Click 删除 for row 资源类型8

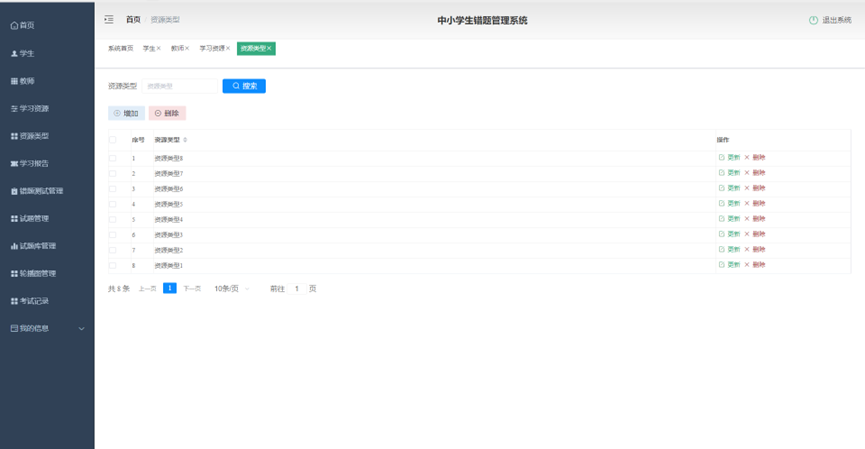click(755, 158)
